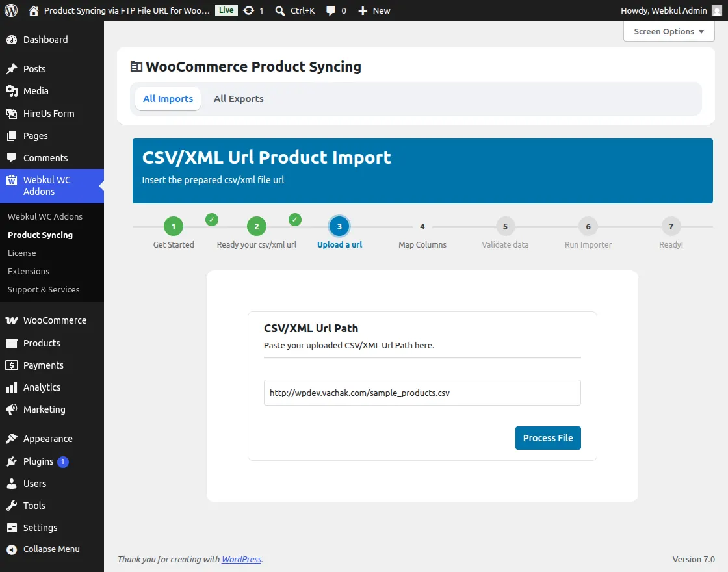
Task: Click the WooCommerce Product Syncing heading icon
Action: pyautogui.click(x=136, y=66)
